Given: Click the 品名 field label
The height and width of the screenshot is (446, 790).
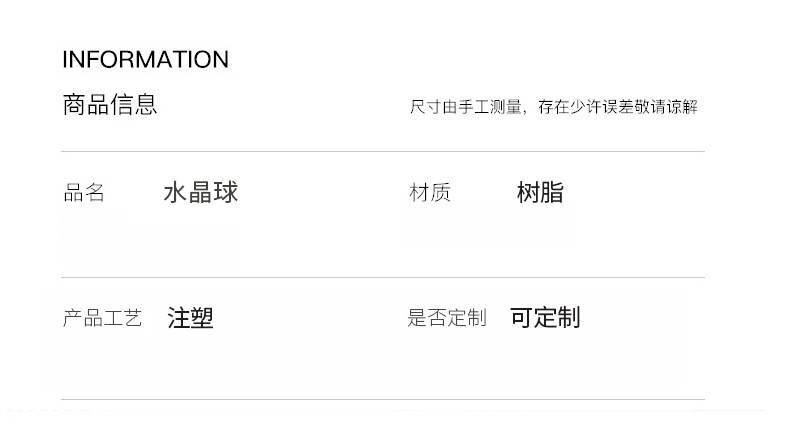Looking at the screenshot, I should tap(84, 193).
